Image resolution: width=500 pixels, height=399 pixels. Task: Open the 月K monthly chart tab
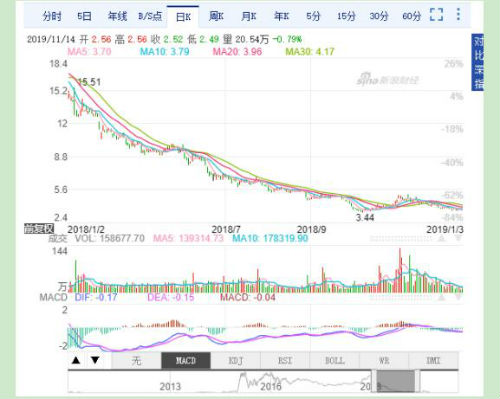click(249, 16)
